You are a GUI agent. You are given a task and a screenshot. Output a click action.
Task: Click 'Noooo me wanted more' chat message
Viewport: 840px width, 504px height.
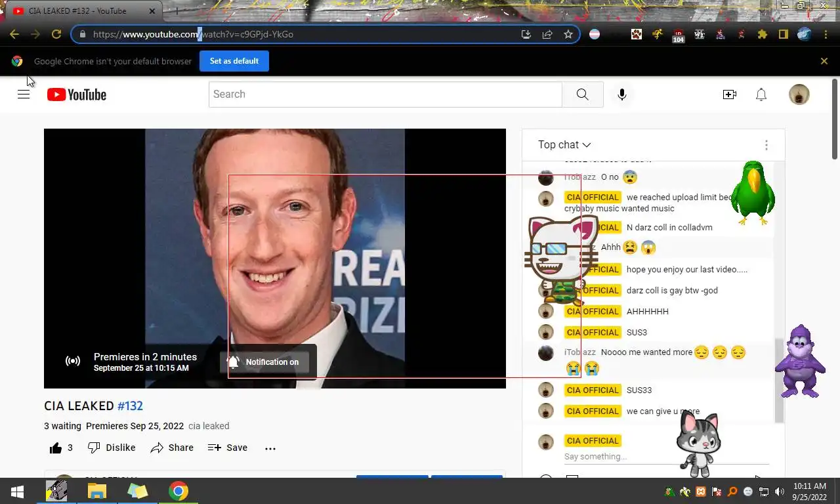pyautogui.click(x=646, y=352)
